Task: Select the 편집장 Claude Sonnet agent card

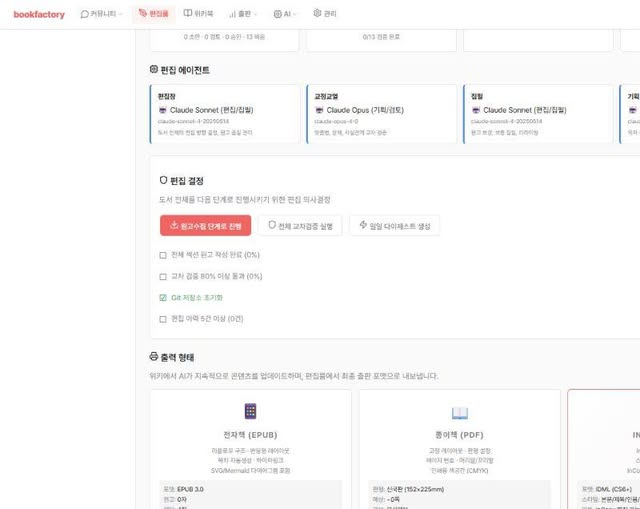Action: point(224,114)
